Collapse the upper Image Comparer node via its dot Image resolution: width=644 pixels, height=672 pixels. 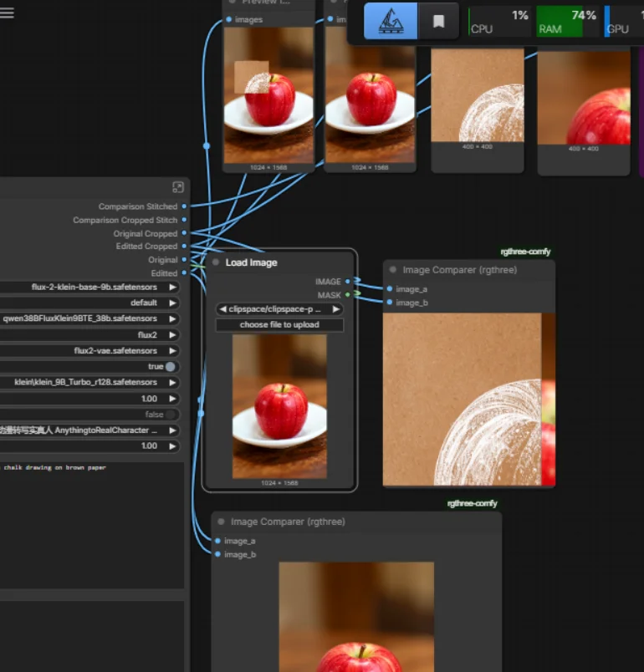pos(393,270)
